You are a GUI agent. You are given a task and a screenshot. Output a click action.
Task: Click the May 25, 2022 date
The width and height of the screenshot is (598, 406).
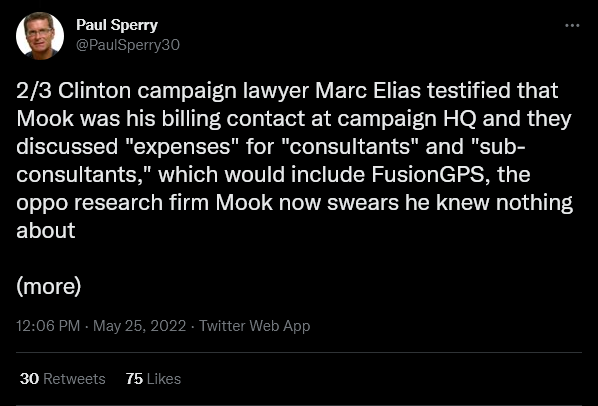pyautogui.click(x=140, y=326)
